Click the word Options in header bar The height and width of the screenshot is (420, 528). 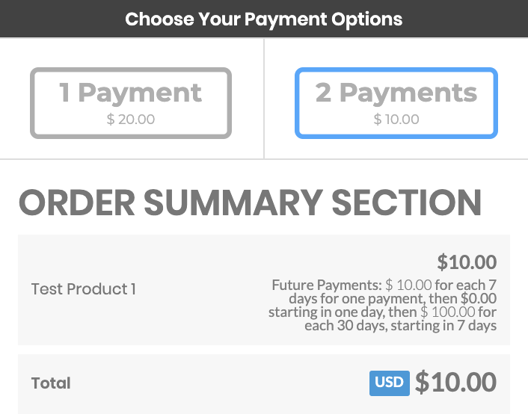click(363, 19)
